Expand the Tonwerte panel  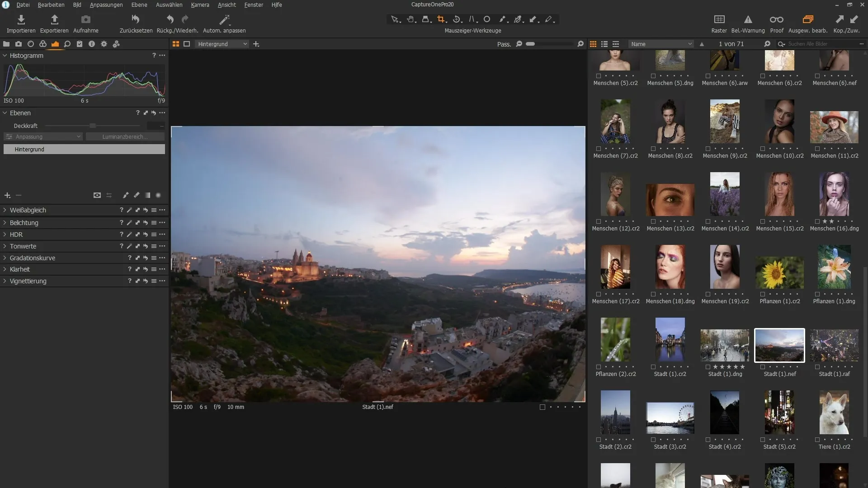tap(5, 246)
